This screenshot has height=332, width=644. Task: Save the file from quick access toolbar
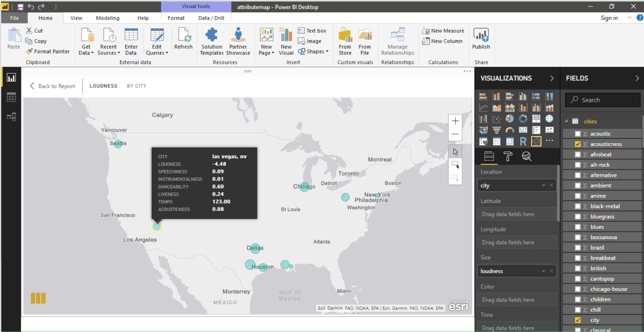tap(20, 7)
